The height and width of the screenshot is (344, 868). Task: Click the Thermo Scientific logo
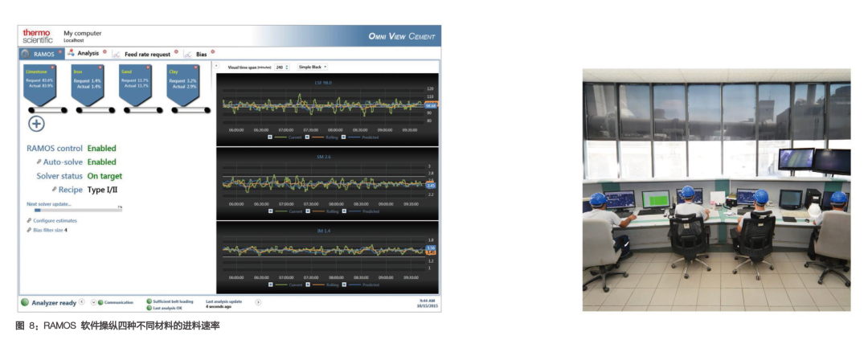(38, 36)
